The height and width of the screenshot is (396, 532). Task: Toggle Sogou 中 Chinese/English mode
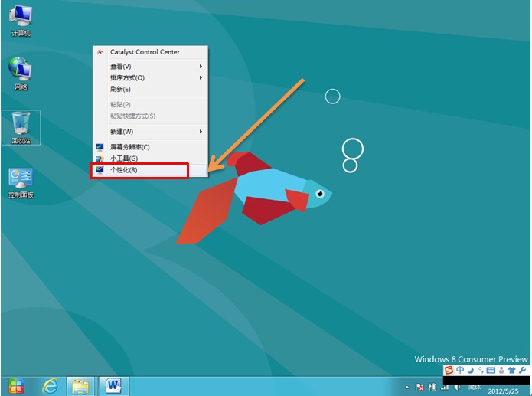click(x=460, y=370)
